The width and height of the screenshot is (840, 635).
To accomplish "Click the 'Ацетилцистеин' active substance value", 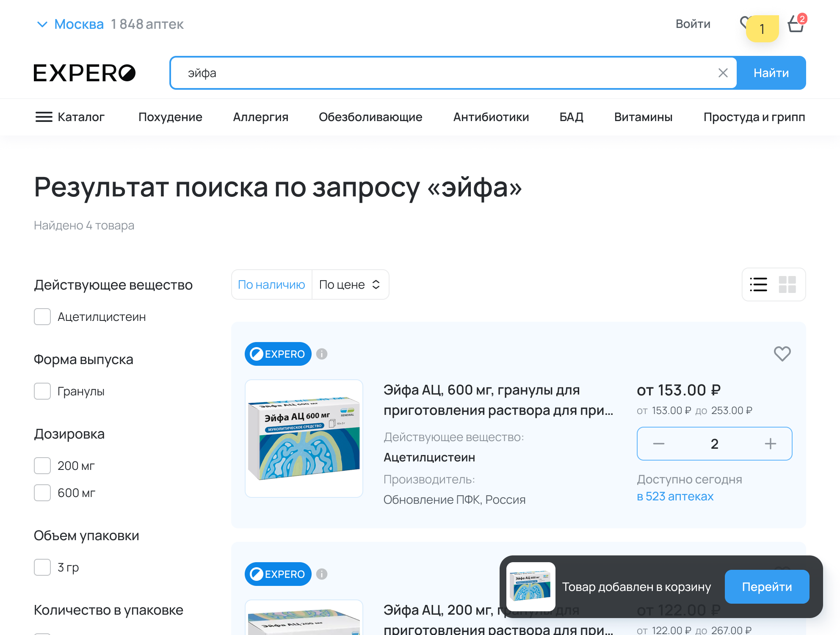I will pos(429,457).
